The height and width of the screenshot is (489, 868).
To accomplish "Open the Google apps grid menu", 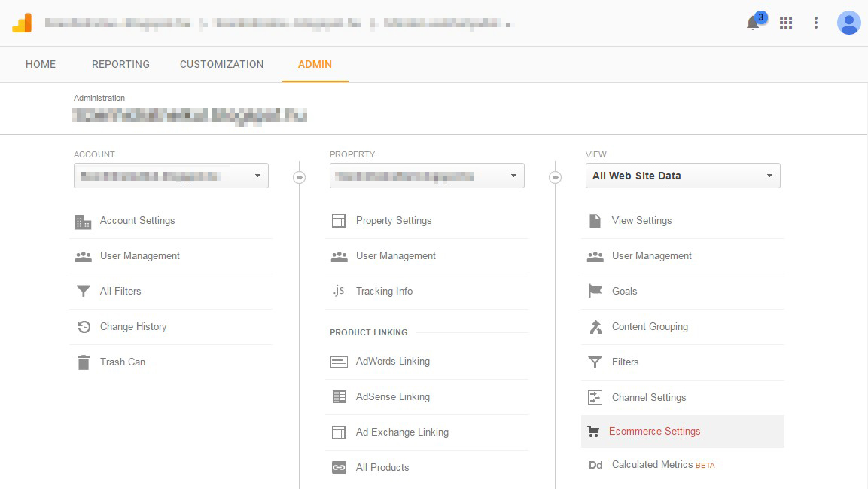I will click(x=786, y=23).
